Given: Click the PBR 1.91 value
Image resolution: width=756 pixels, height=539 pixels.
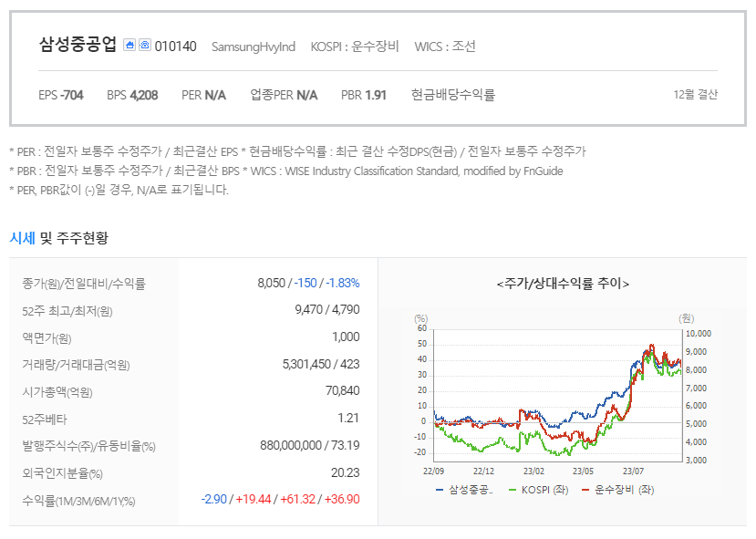Looking at the screenshot, I should [364, 95].
